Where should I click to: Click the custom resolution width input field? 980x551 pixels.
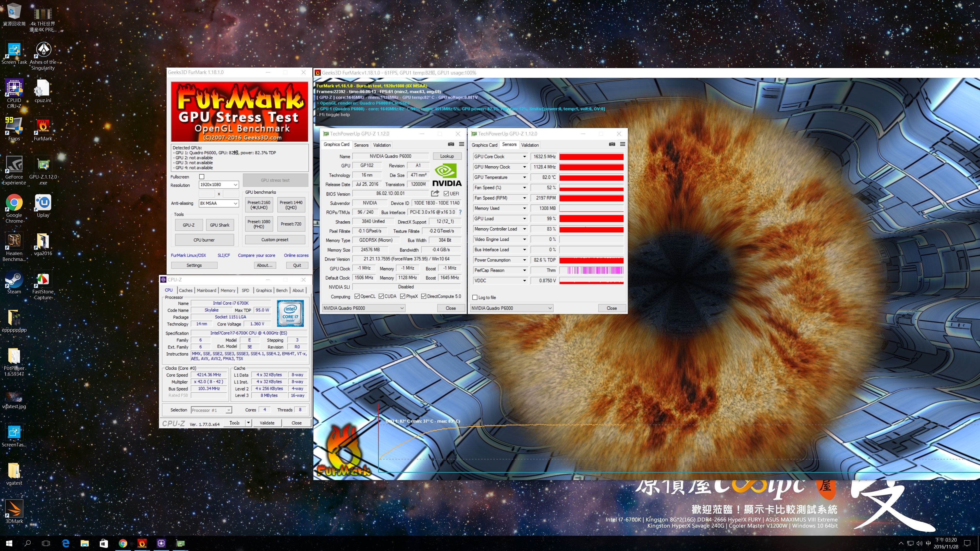click(207, 194)
